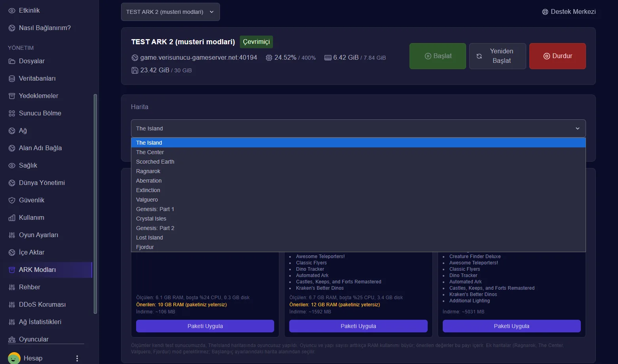Choose Crystal Isles map option
Screen dimensions: 618x364
358,219
